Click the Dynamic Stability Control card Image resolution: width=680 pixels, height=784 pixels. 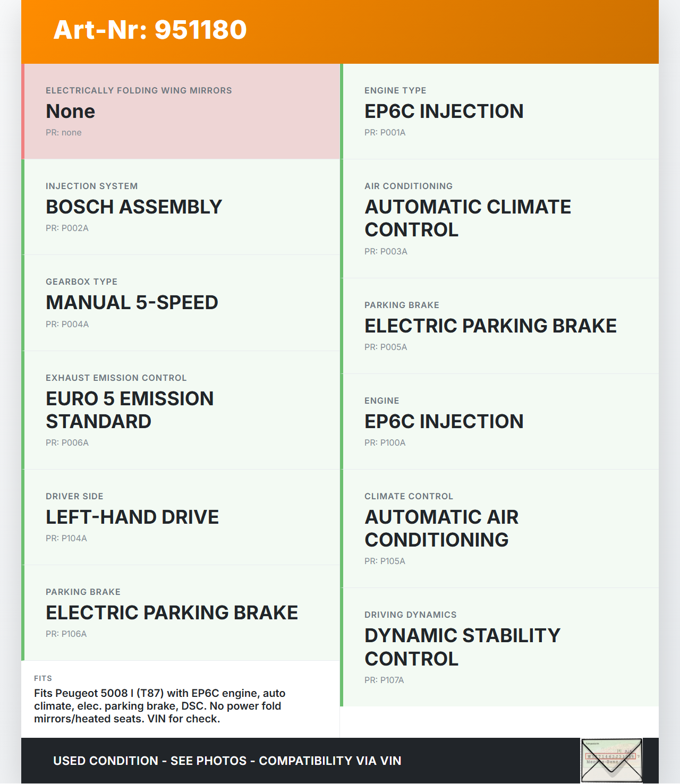coord(500,647)
